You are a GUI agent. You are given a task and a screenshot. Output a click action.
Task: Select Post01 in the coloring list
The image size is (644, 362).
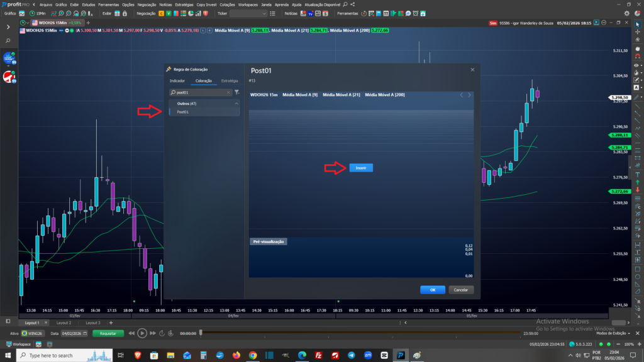coord(183,112)
